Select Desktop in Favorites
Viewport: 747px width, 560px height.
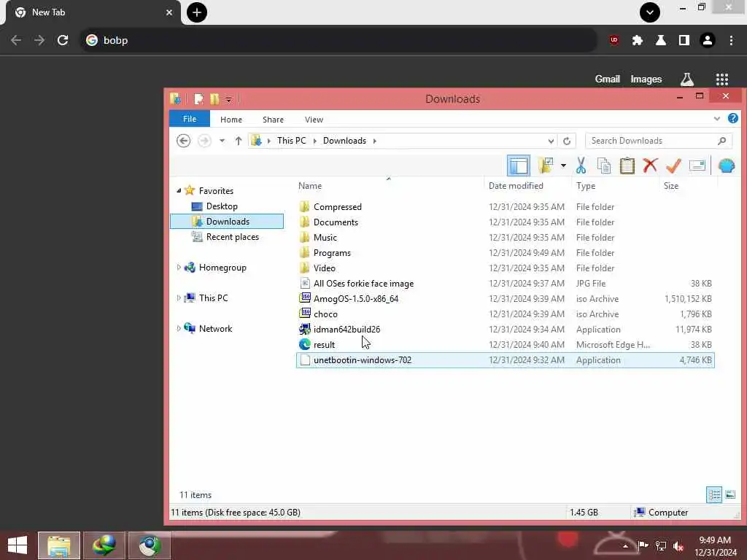coord(222,206)
